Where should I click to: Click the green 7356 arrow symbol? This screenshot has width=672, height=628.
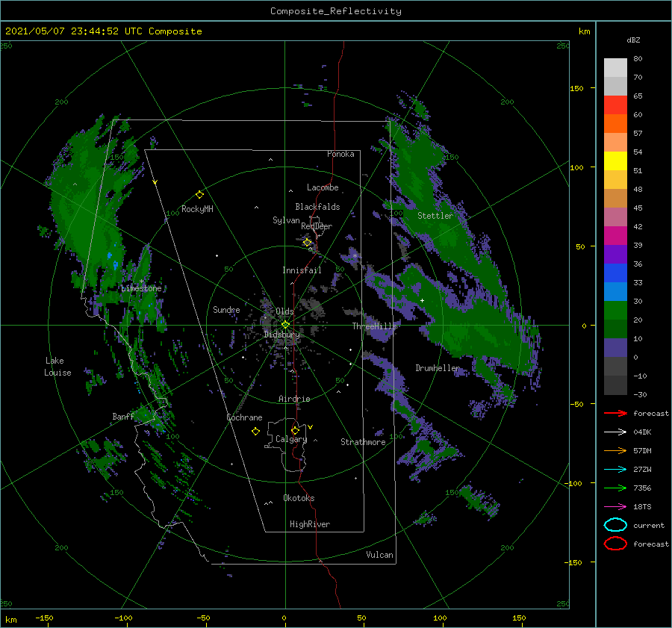615,488
